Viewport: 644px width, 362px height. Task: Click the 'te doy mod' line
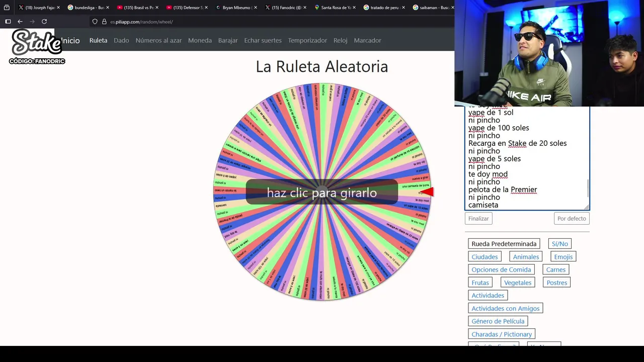[x=488, y=174]
